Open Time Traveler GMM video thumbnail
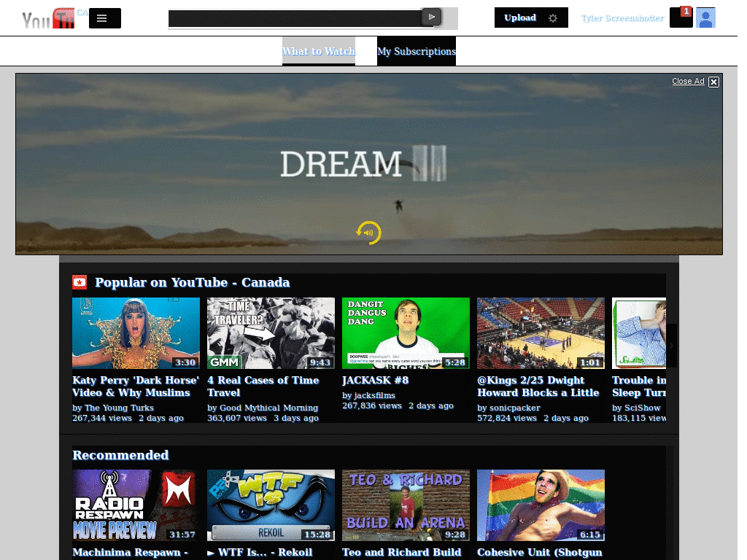 coord(271,333)
